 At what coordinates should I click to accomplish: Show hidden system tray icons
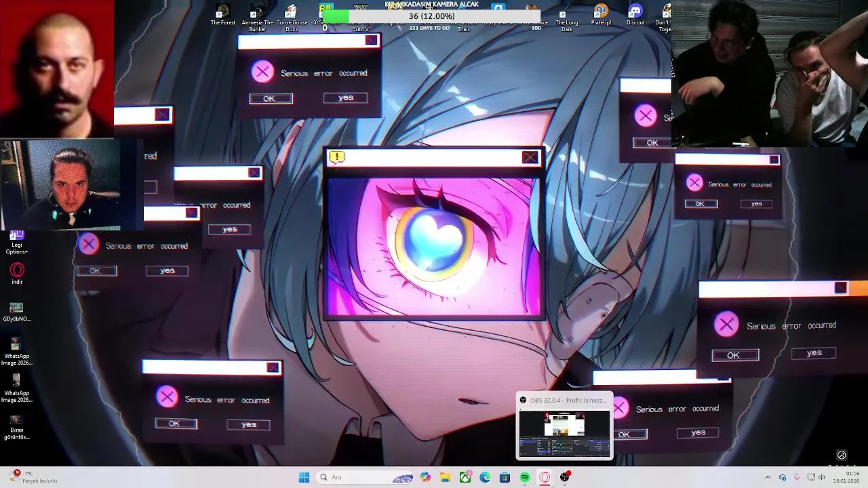point(768,477)
